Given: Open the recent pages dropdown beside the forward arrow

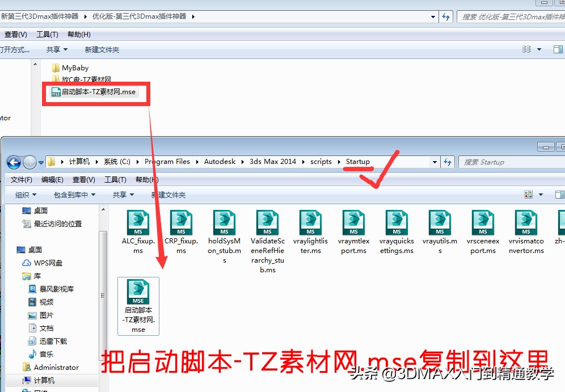Looking at the screenshot, I should tap(41, 162).
